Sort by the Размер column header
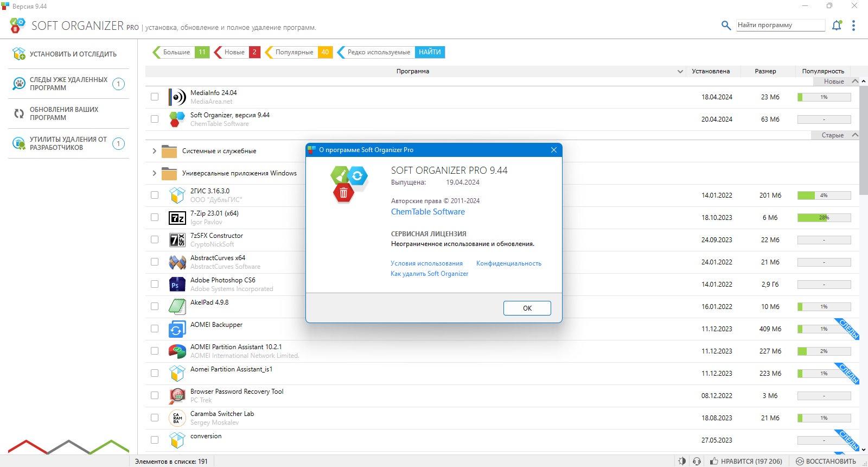This screenshot has width=868, height=467. pyautogui.click(x=765, y=71)
